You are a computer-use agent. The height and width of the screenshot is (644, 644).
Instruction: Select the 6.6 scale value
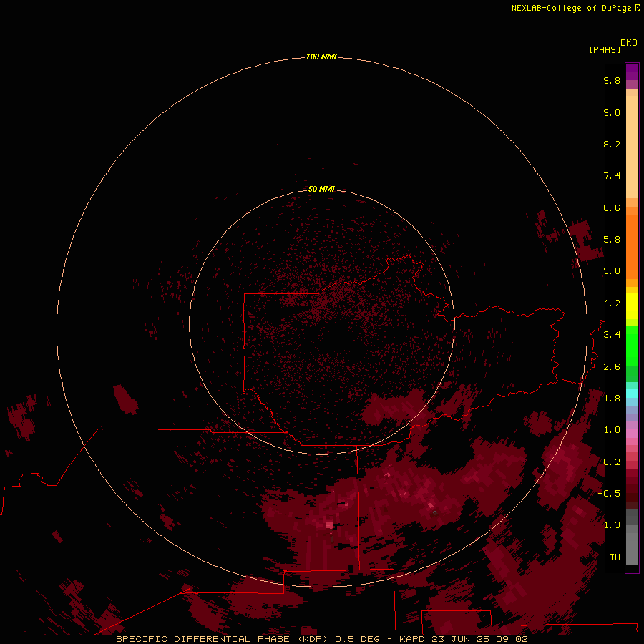click(612, 208)
